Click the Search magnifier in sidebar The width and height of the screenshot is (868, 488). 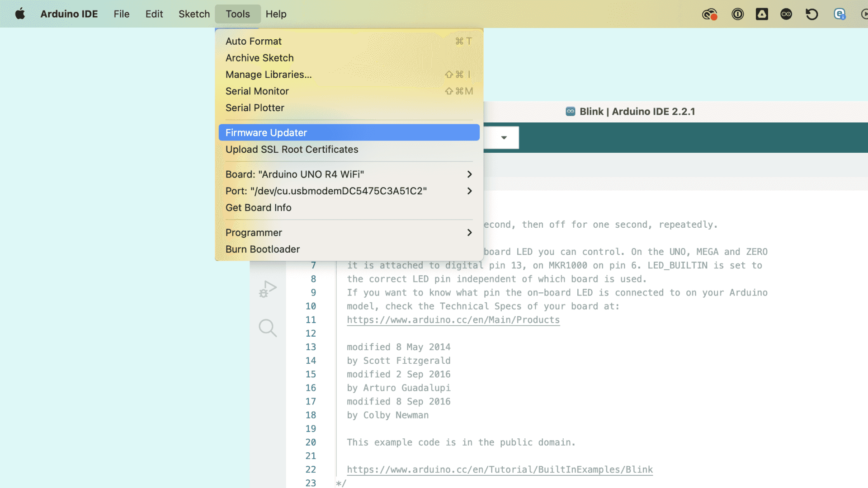(268, 328)
